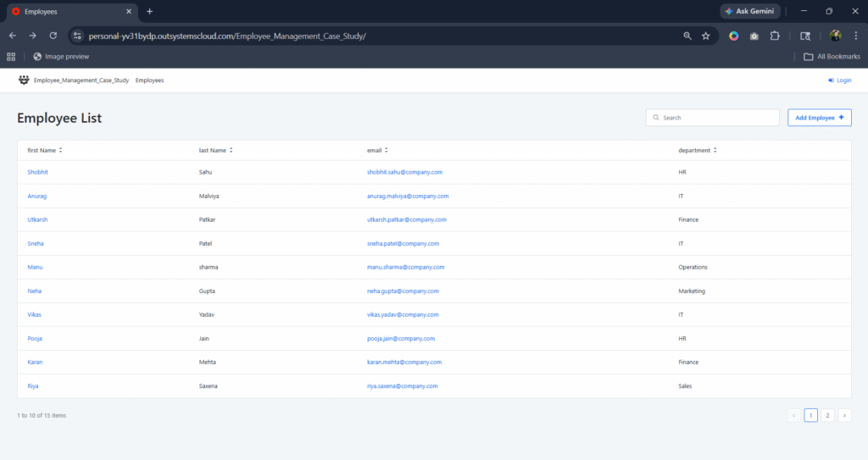Click email pooja.jain@company.com
The height and width of the screenshot is (460, 868).
tap(401, 338)
